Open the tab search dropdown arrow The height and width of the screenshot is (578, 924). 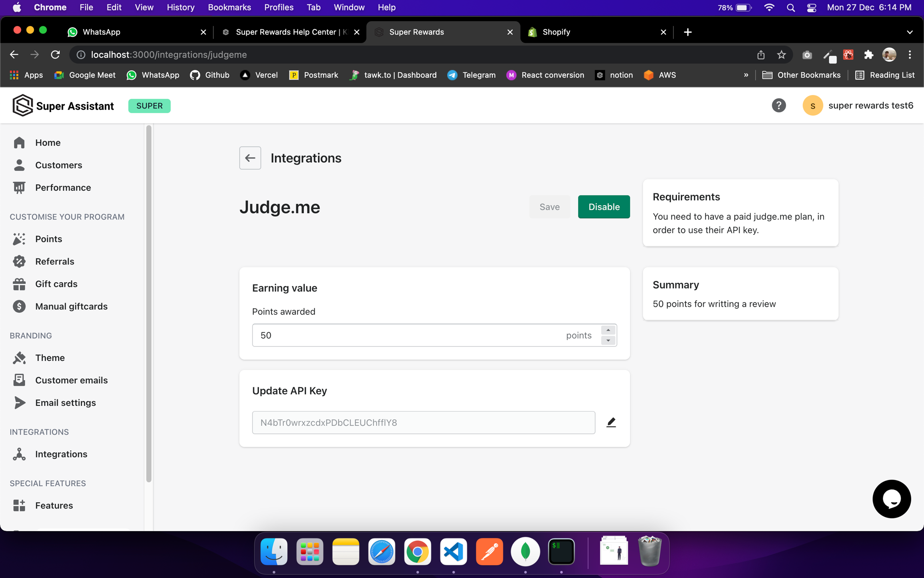coord(910,32)
